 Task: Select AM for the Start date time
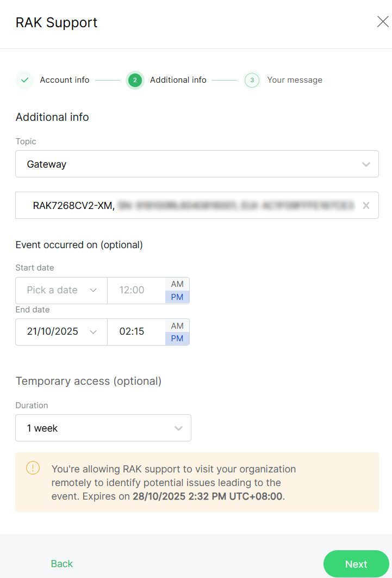(x=177, y=284)
